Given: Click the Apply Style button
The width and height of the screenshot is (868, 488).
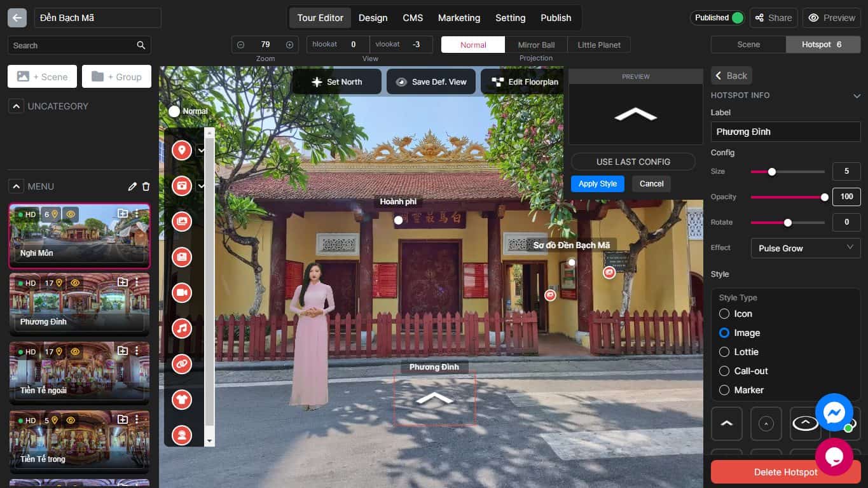Looking at the screenshot, I should 597,184.
